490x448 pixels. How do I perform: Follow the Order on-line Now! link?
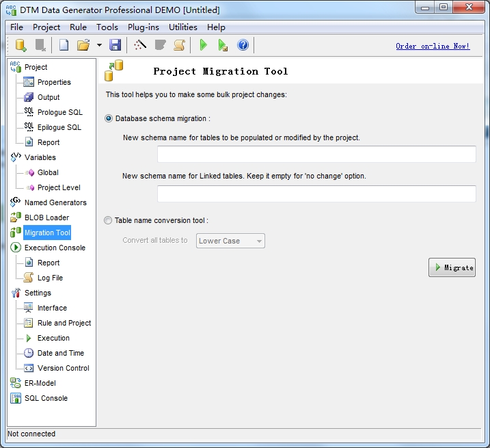pyautogui.click(x=433, y=46)
